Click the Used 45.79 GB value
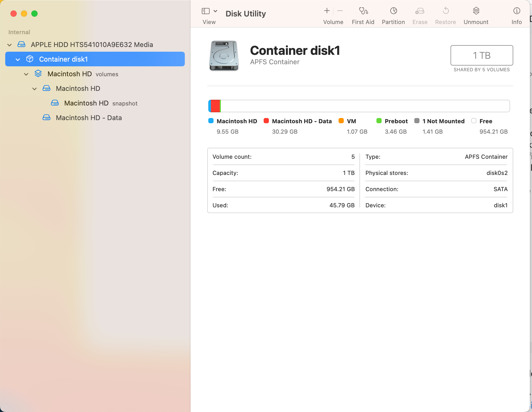The width and height of the screenshot is (532, 412). 342,205
